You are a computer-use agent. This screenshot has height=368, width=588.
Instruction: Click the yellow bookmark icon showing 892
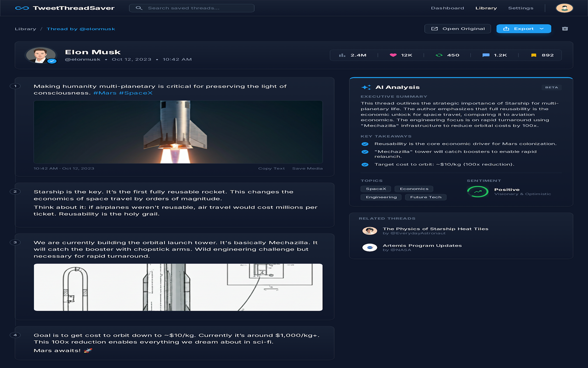click(x=534, y=55)
